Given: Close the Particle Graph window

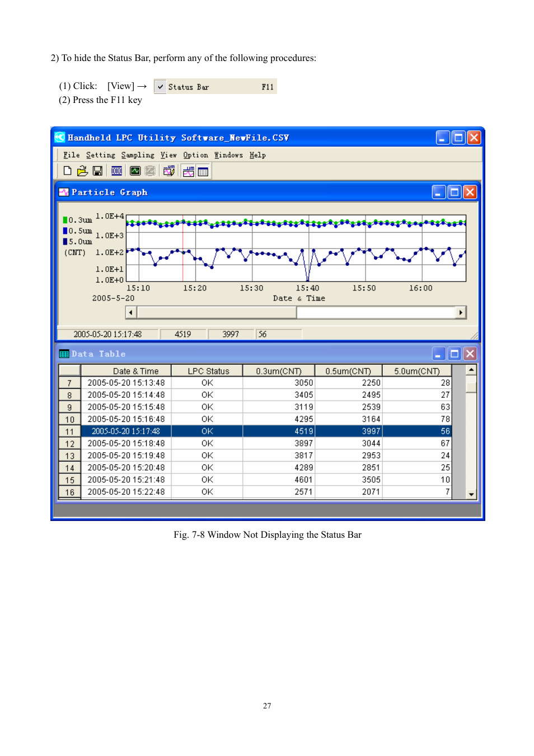Looking at the screenshot, I should (x=470, y=192).
